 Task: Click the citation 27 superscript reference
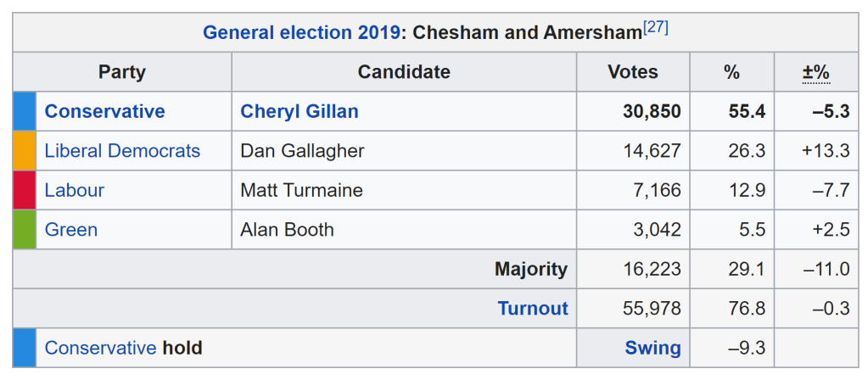(656, 28)
